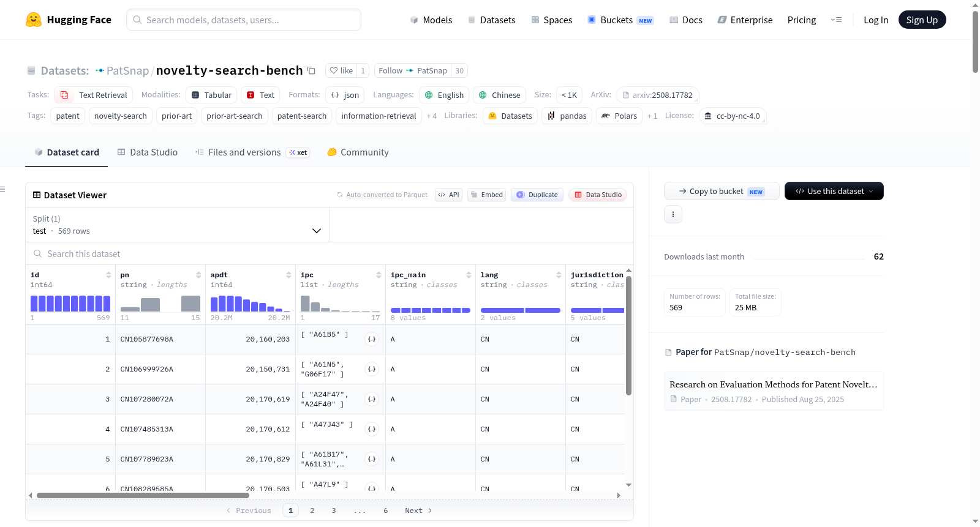Image resolution: width=980 pixels, height=527 pixels.
Task: Show the +4 additional tags
Action: coord(431,116)
